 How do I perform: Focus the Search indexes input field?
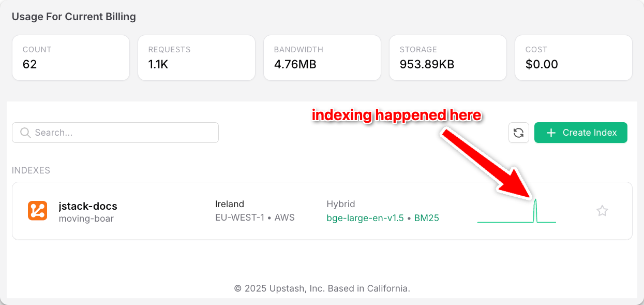(x=124, y=133)
